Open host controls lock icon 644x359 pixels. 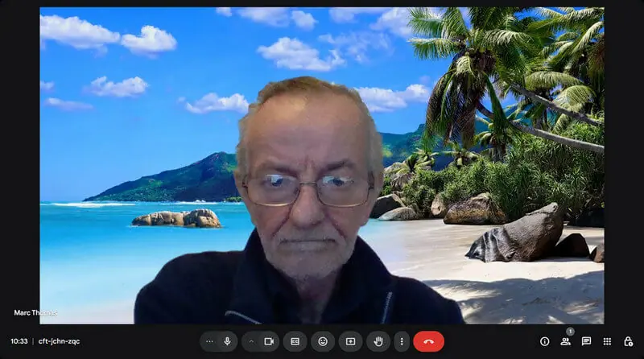click(x=628, y=341)
